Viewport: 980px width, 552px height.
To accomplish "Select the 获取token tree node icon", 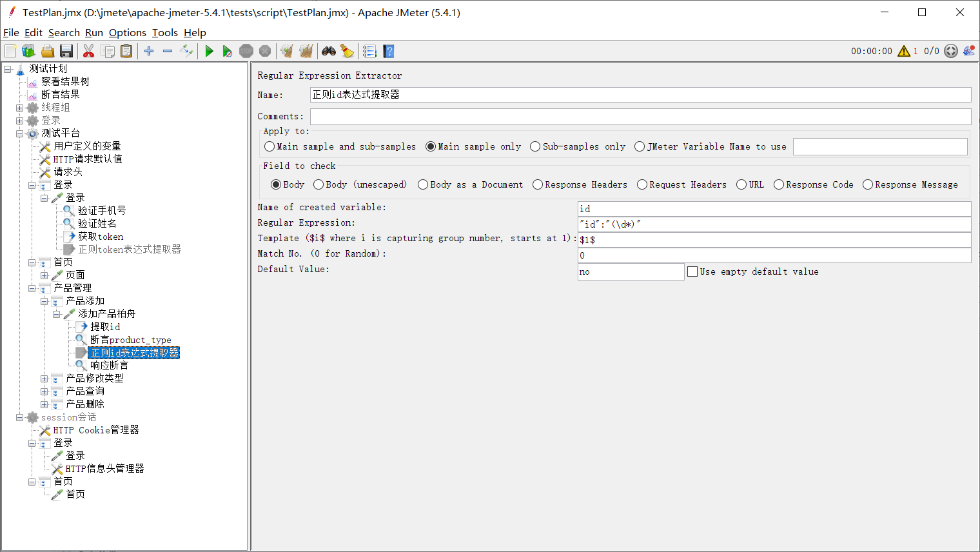I will coord(69,237).
